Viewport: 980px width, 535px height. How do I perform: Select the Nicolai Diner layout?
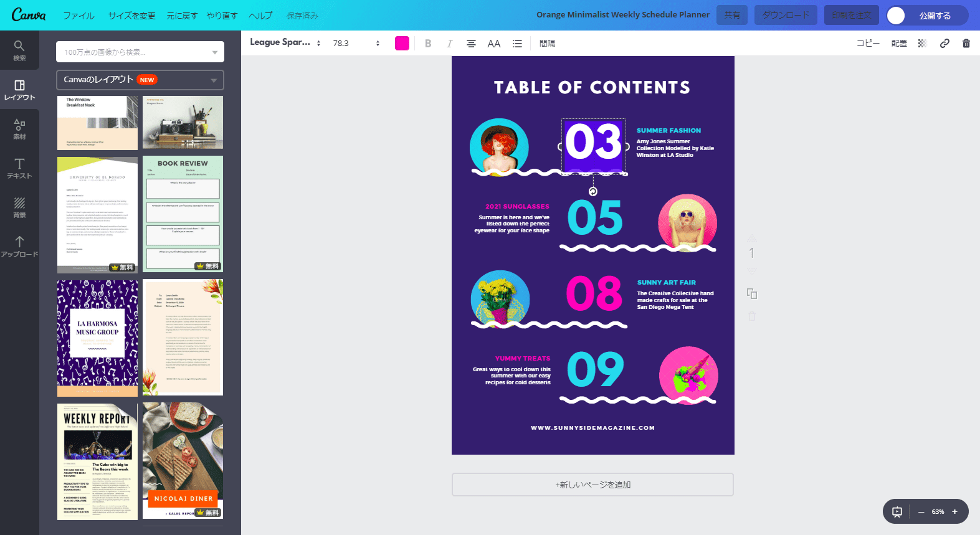click(183, 460)
